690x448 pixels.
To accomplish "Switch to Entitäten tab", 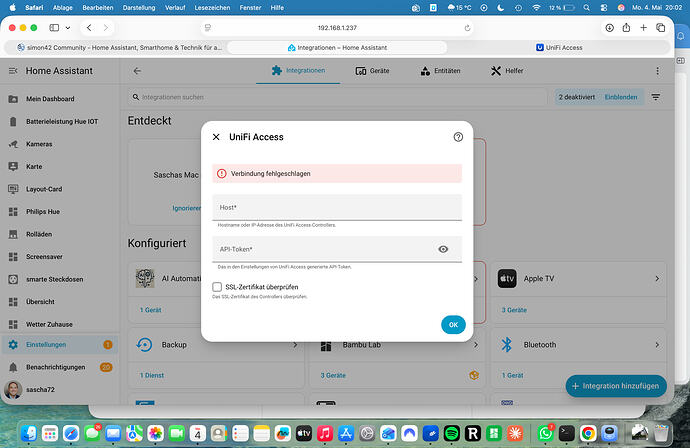I will coord(440,70).
